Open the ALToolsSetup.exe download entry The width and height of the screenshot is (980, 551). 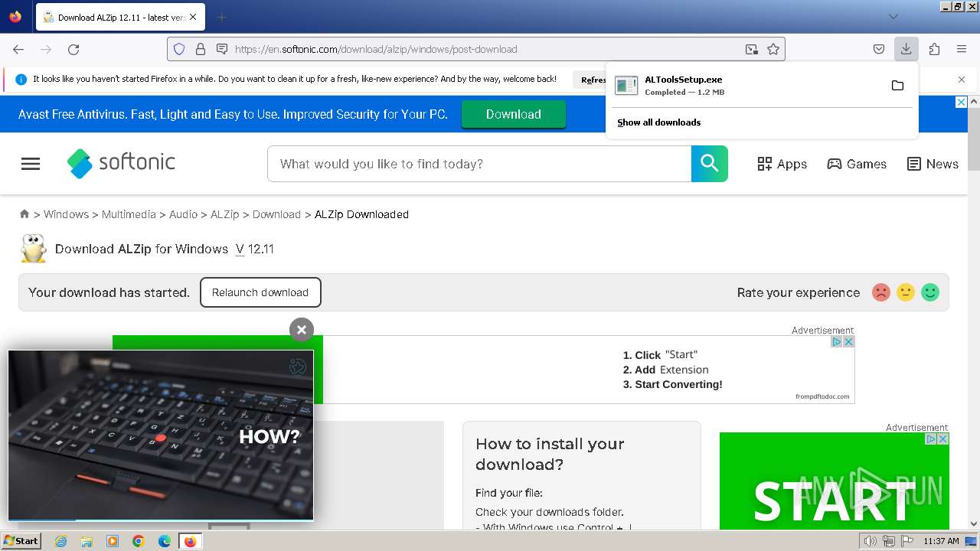coord(750,85)
